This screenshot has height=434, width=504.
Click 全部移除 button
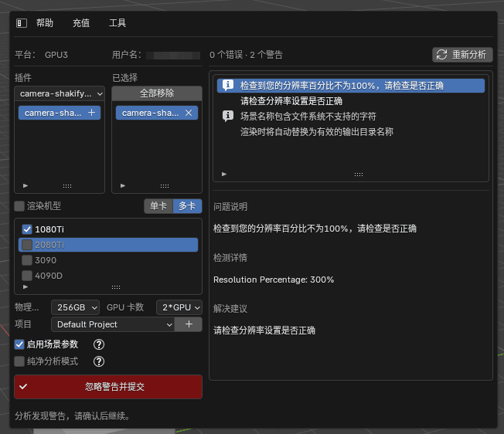coord(157,93)
